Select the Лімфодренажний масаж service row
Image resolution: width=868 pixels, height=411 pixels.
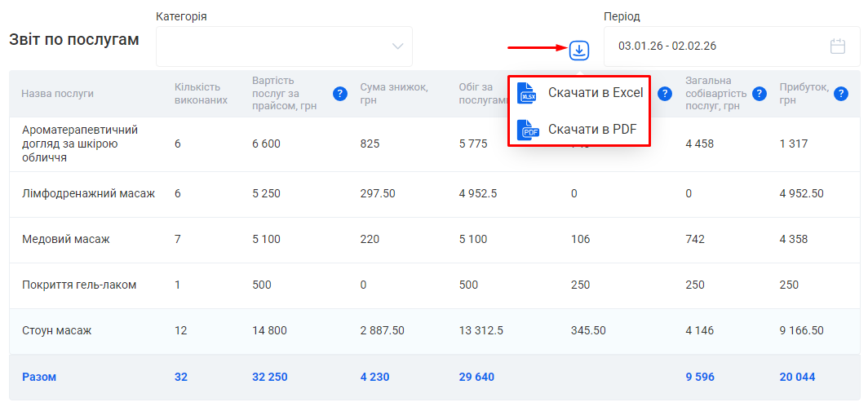pyautogui.click(x=88, y=194)
